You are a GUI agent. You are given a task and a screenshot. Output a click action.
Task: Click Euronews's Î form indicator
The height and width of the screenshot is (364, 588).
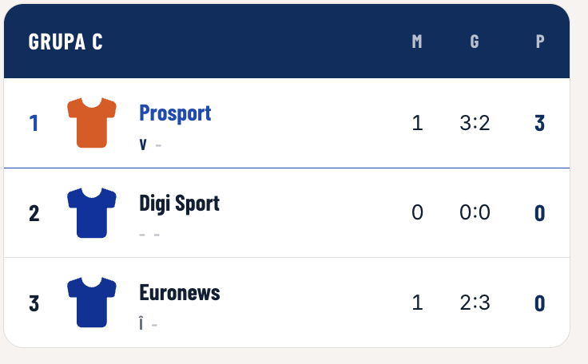141,323
